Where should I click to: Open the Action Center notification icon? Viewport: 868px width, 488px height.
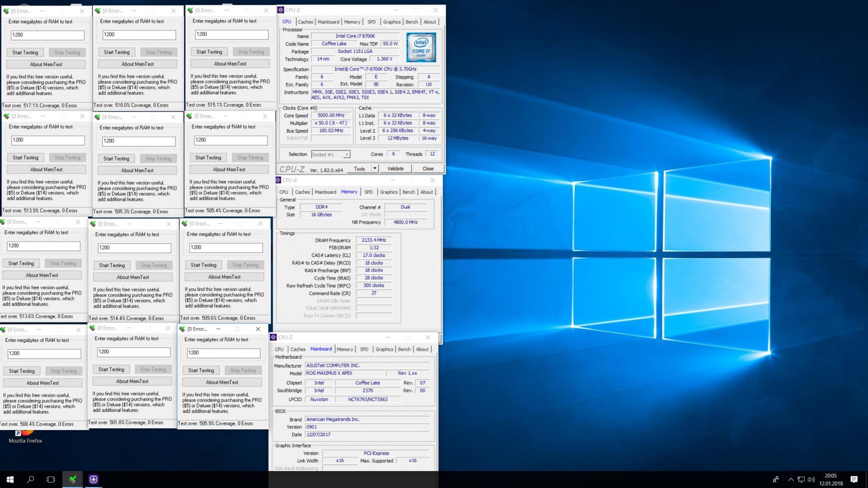pyautogui.click(x=854, y=480)
